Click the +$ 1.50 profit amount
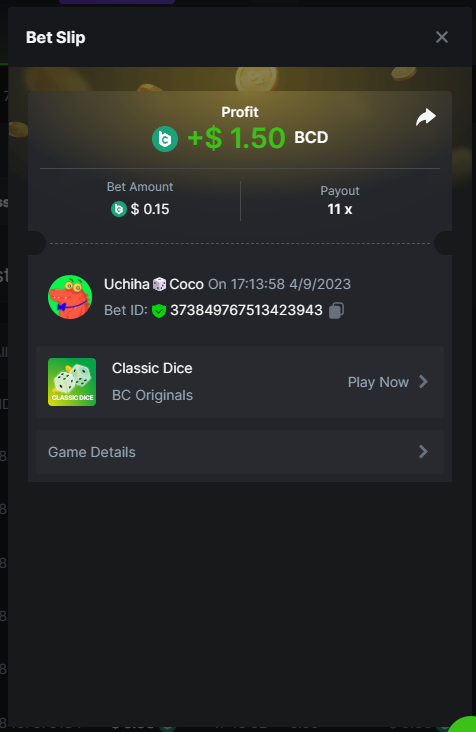The height and width of the screenshot is (732, 476). (236, 138)
